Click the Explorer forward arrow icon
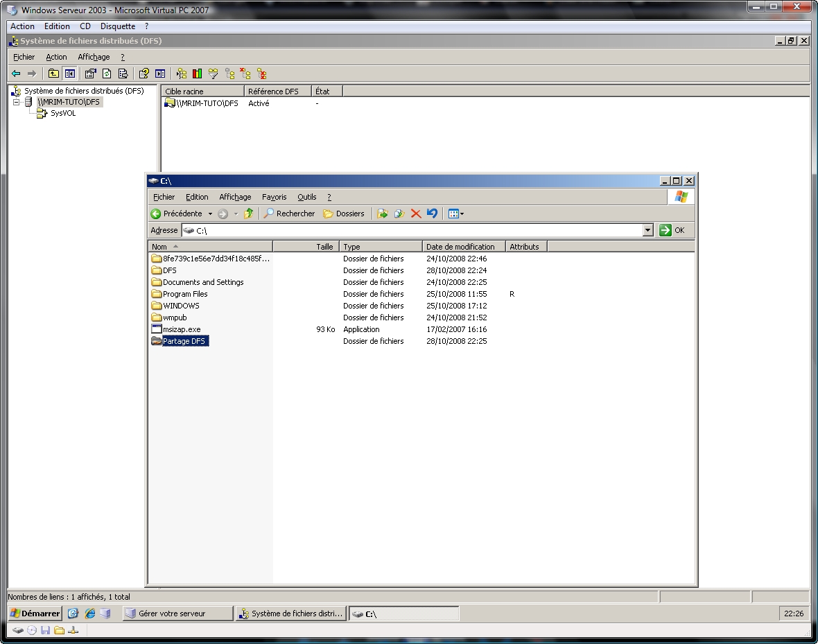Viewport: 818px width, 644px height. click(223, 214)
